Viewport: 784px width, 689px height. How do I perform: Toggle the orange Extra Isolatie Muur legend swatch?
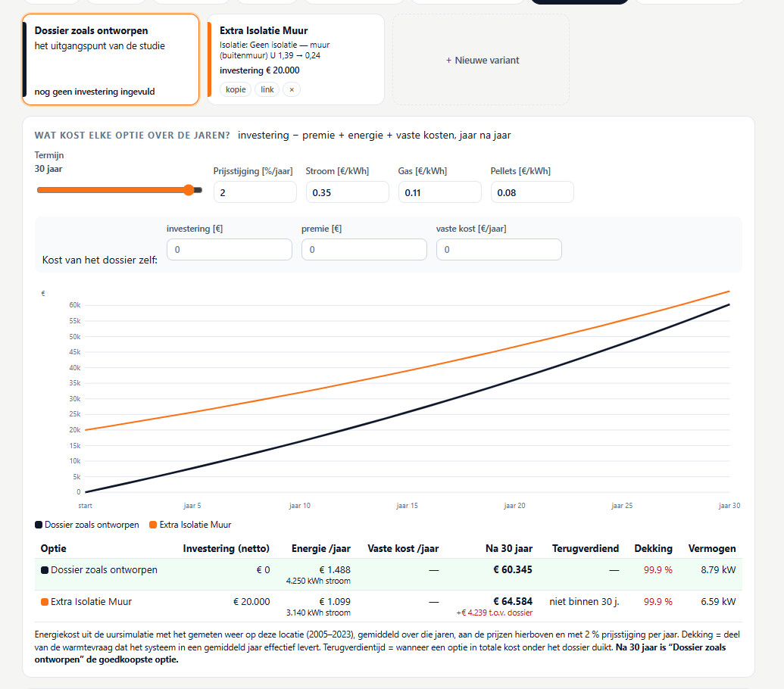click(x=153, y=525)
